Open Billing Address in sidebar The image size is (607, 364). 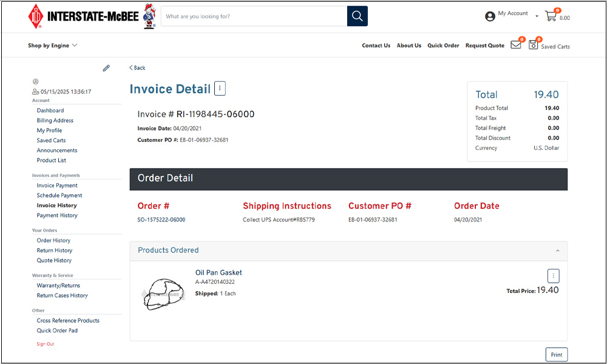point(55,120)
